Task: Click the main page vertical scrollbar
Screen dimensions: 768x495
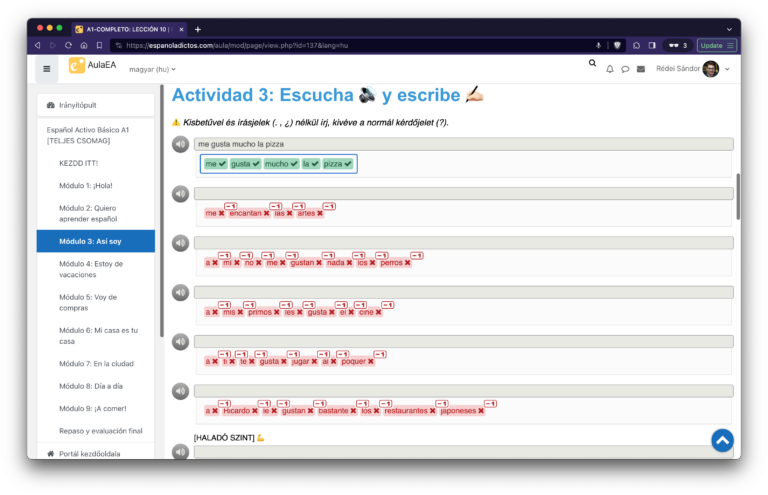Action: (738, 196)
